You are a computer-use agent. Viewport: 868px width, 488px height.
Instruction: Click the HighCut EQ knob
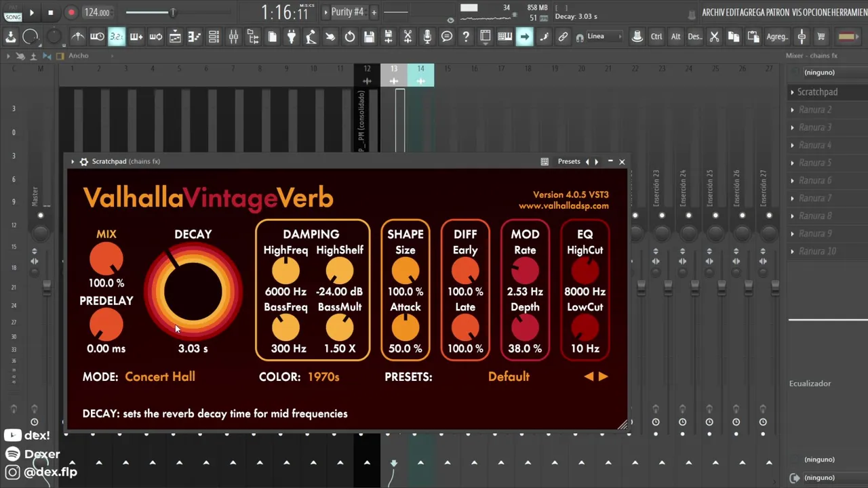coord(585,271)
